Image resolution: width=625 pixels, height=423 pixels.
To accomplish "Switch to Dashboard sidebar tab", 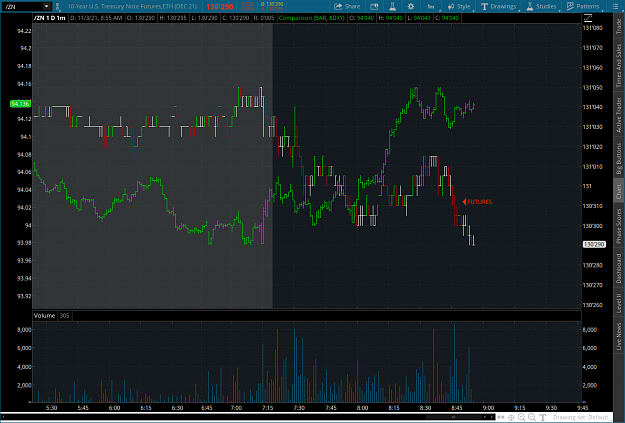I will pyautogui.click(x=619, y=268).
